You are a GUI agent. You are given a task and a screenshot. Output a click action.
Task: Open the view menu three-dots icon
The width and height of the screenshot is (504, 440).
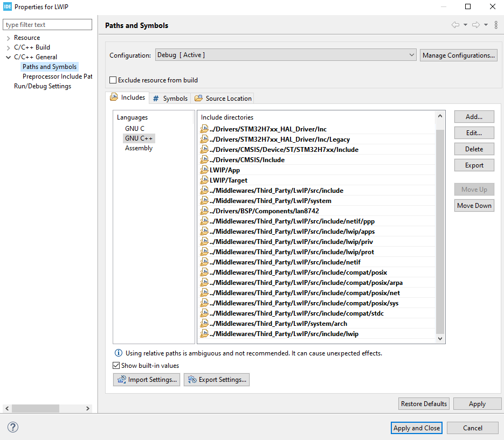pos(496,25)
